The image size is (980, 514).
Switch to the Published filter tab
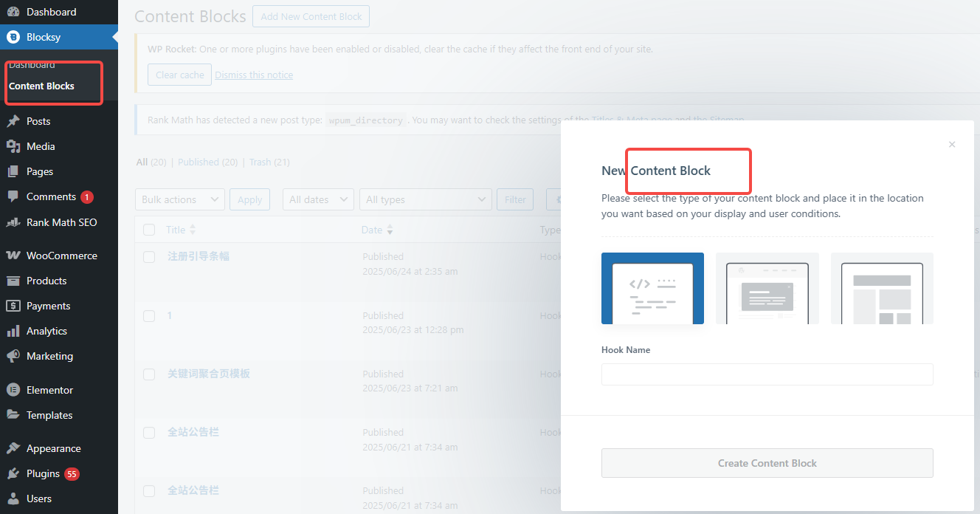coord(207,162)
